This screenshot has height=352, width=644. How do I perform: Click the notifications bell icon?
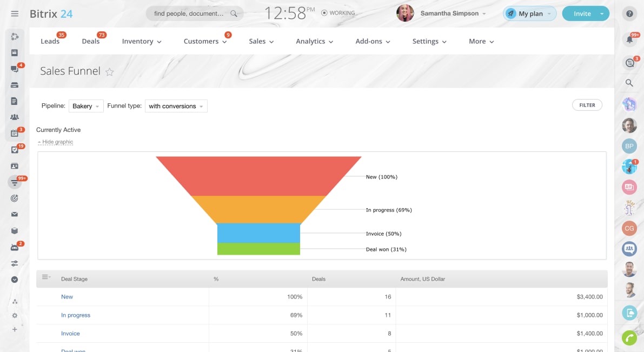[x=629, y=39]
